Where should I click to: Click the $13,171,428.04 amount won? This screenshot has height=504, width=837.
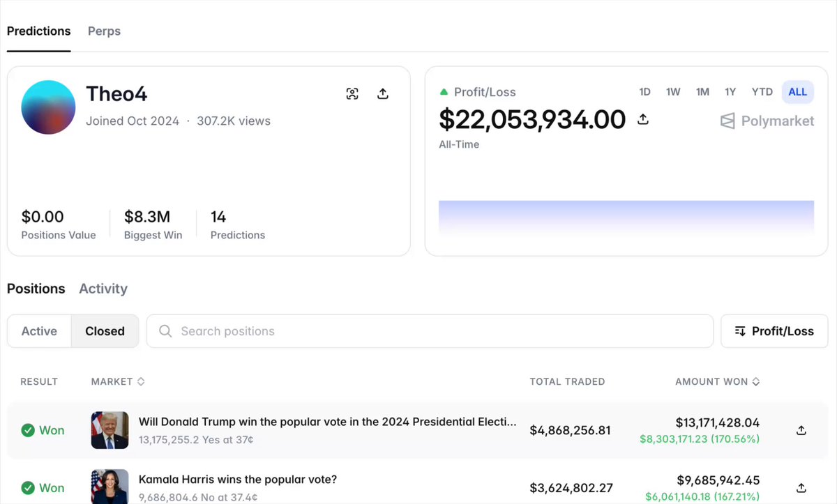click(x=718, y=422)
